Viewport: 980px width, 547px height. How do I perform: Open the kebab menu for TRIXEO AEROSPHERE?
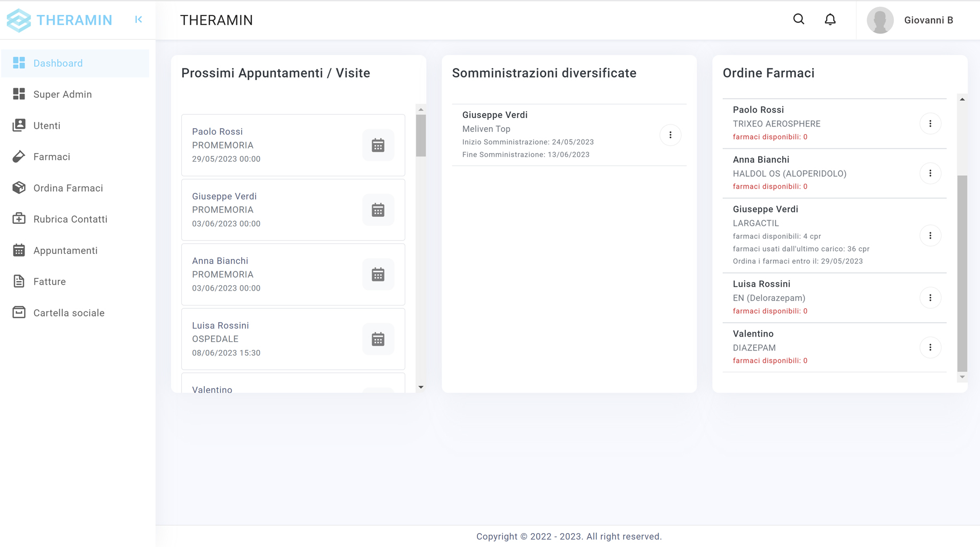coord(931,123)
